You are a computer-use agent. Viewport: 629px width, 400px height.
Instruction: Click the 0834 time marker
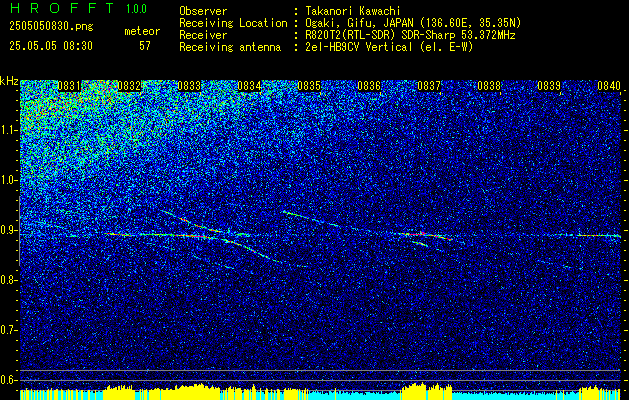point(250,86)
